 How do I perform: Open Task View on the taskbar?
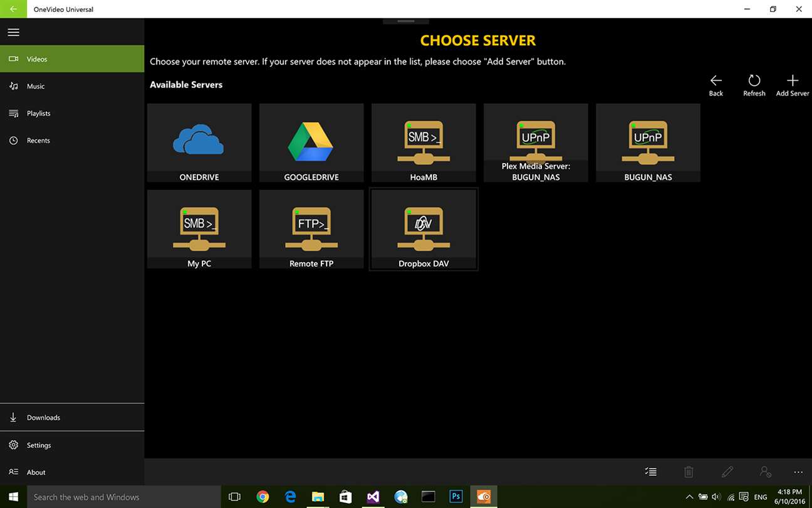pyautogui.click(x=235, y=497)
